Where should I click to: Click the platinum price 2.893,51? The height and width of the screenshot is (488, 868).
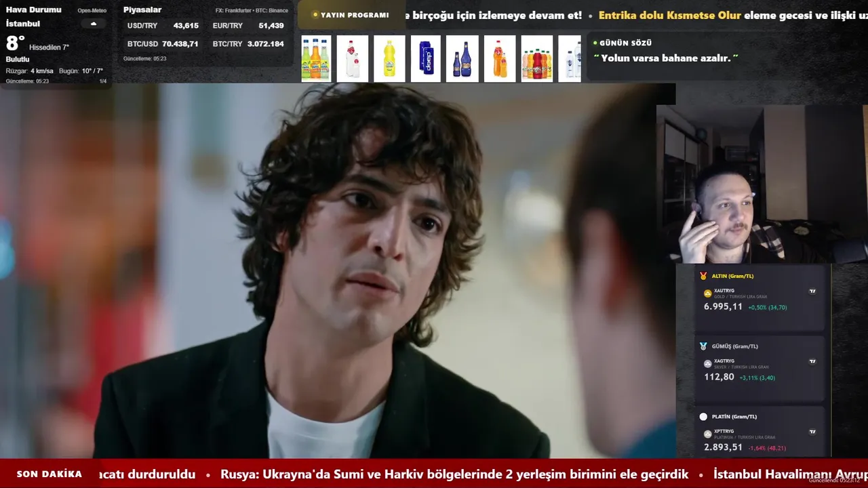click(723, 447)
